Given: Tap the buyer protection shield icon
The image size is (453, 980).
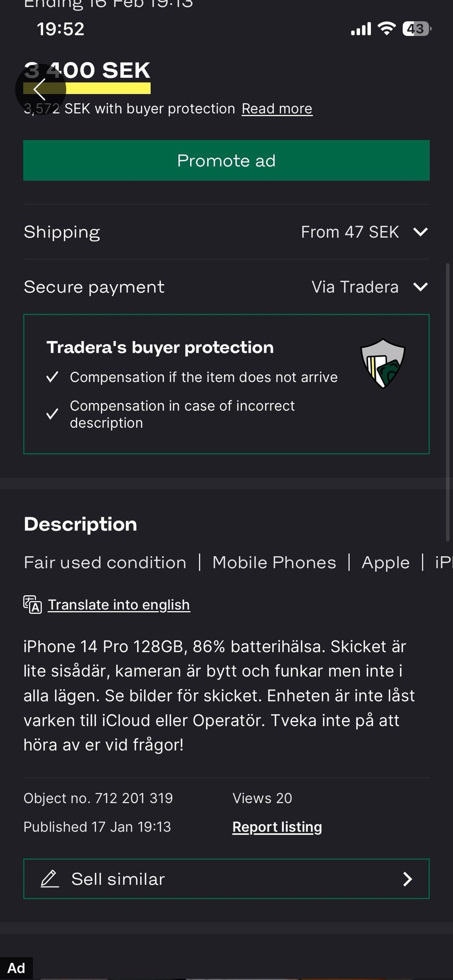Looking at the screenshot, I should (x=383, y=363).
